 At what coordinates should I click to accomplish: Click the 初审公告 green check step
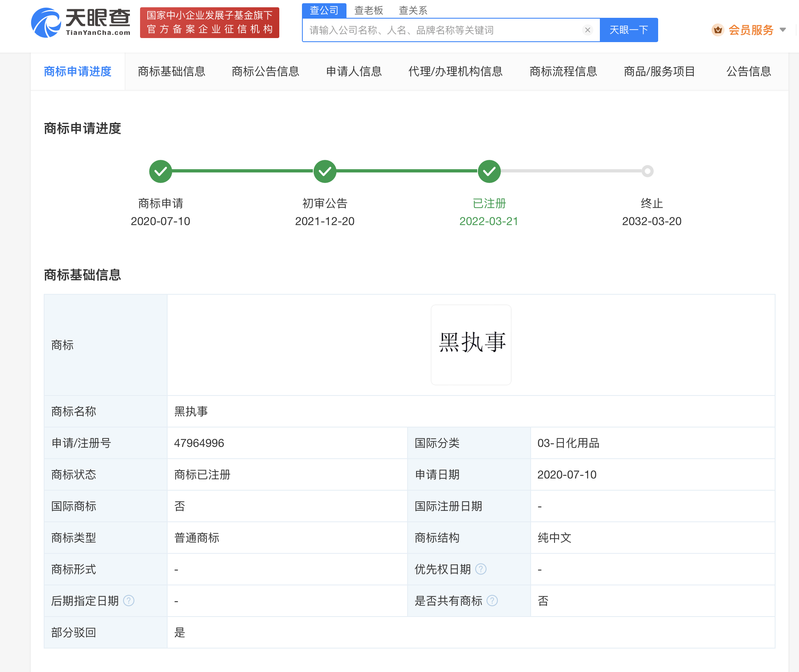(x=325, y=171)
